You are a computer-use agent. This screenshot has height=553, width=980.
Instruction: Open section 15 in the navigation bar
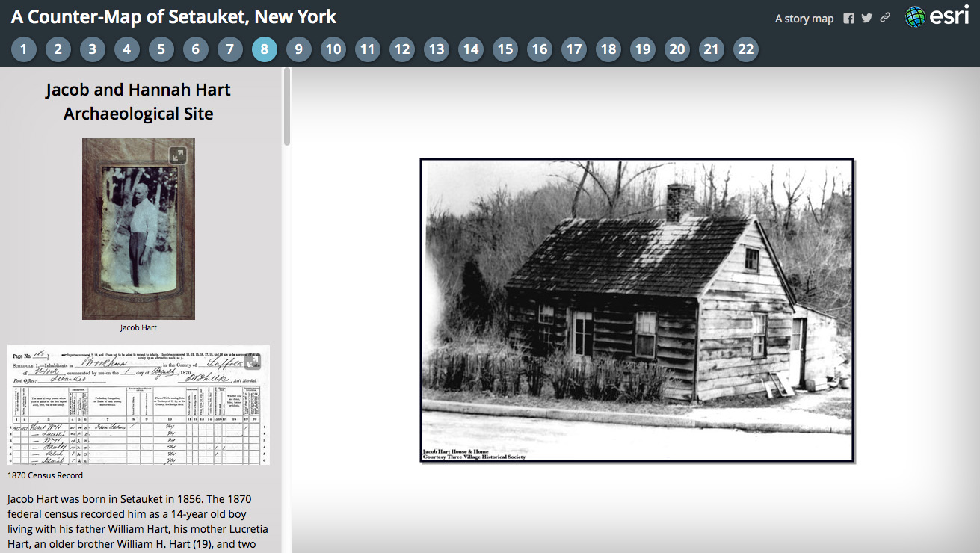[x=505, y=49]
